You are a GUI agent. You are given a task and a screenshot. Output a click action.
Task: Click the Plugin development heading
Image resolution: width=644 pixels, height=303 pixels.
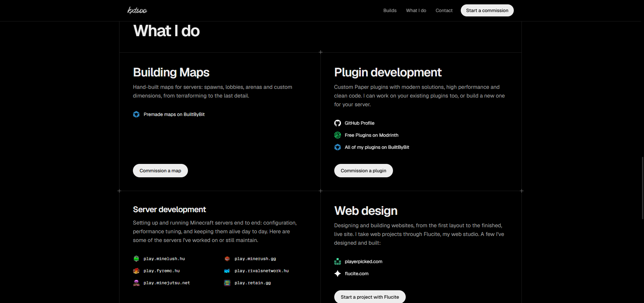pos(388,72)
